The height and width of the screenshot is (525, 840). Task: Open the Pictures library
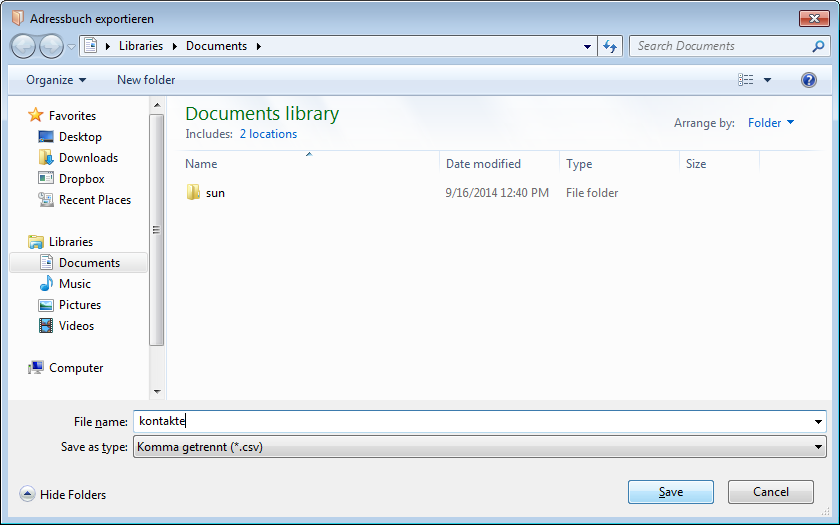point(79,305)
